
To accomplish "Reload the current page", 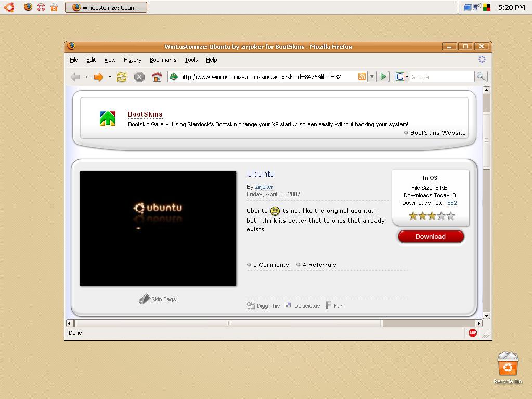I will tap(122, 77).
